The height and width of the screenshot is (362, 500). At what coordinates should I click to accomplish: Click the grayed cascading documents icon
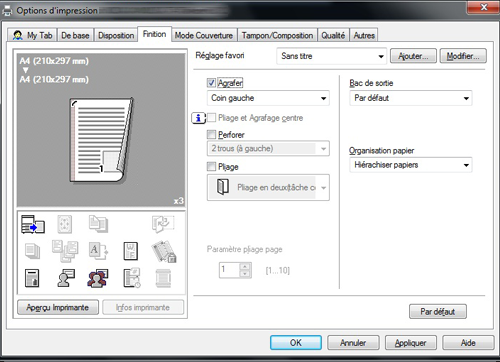pyautogui.click(x=65, y=251)
